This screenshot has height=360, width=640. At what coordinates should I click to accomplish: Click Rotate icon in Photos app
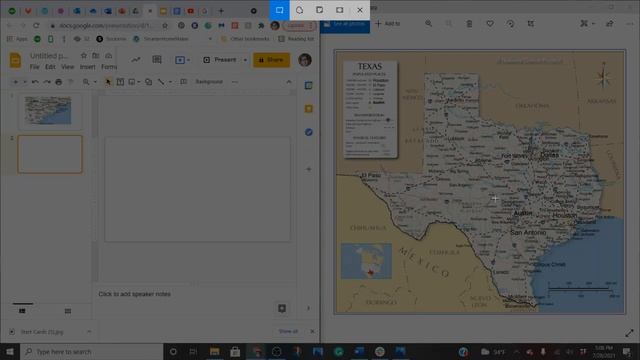[510, 24]
